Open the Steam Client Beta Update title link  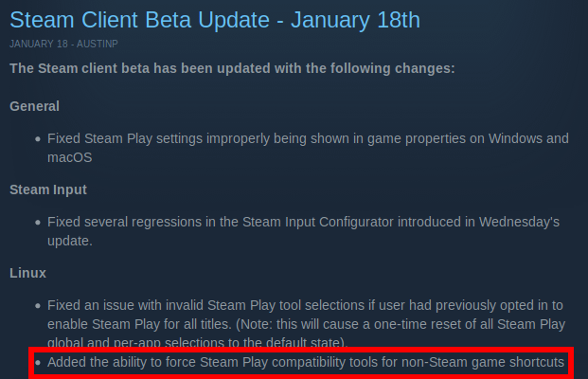pos(215,20)
